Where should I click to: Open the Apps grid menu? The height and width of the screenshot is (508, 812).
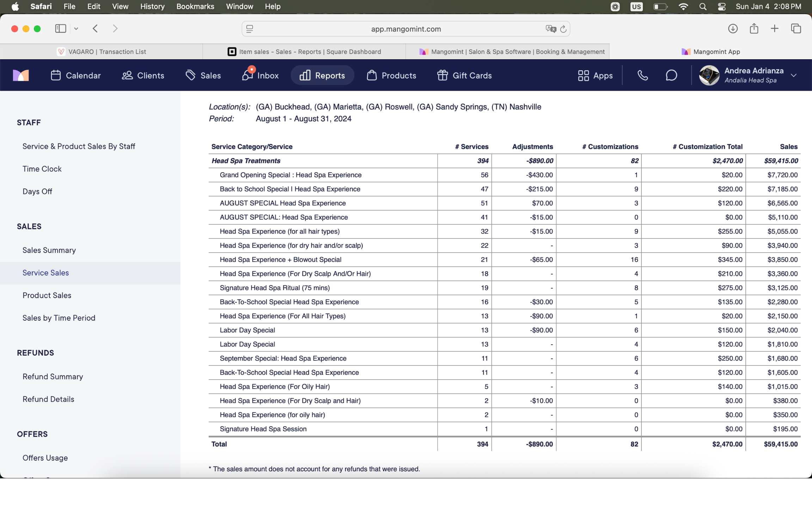pyautogui.click(x=595, y=75)
